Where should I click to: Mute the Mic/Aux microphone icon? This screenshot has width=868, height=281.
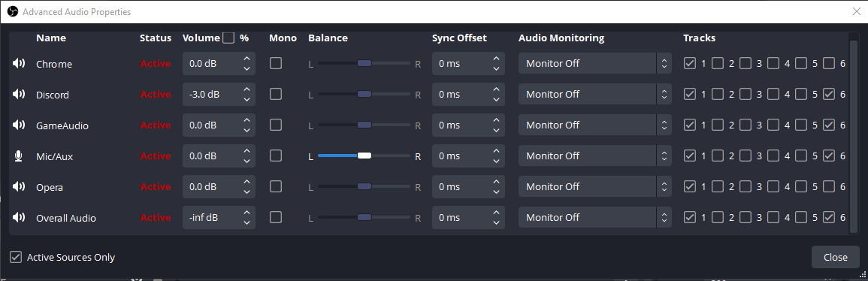18,156
